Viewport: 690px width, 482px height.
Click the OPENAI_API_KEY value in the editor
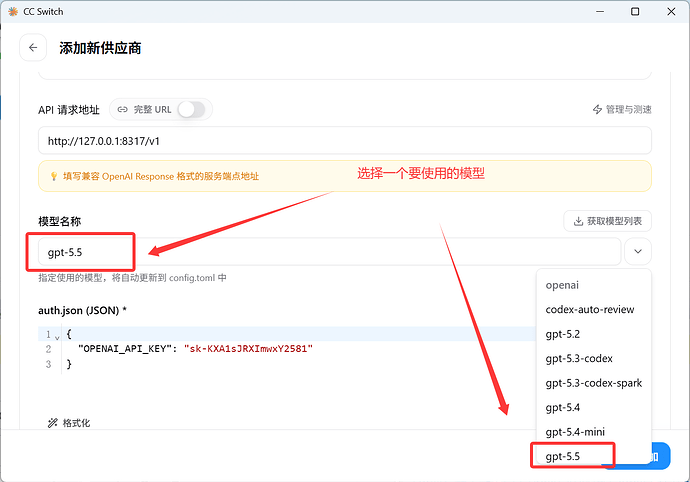248,349
